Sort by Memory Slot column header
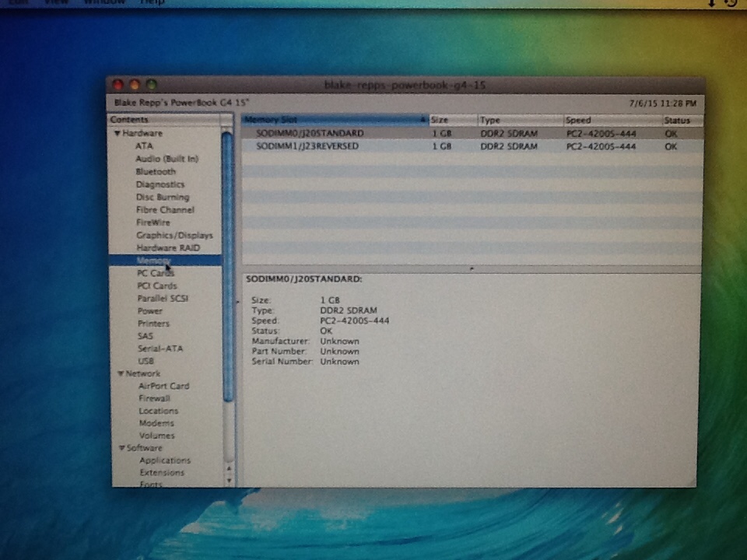This screenshot has height=560, width=747. 335,120
